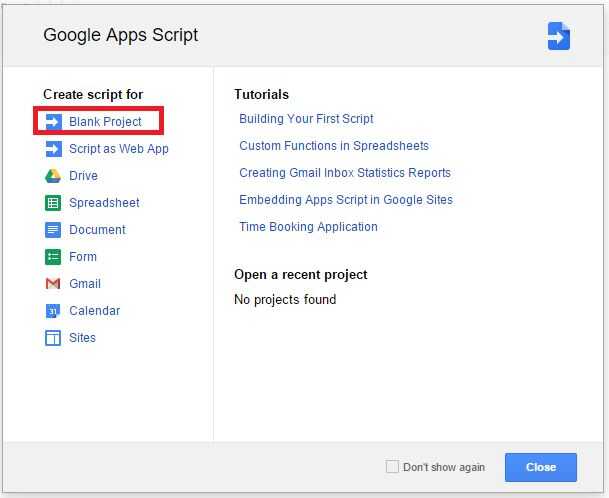Click the Gmail envelope icon
The width and height of the screenshot is (609, 498).
pyautogui.click(x=53, y=284)
